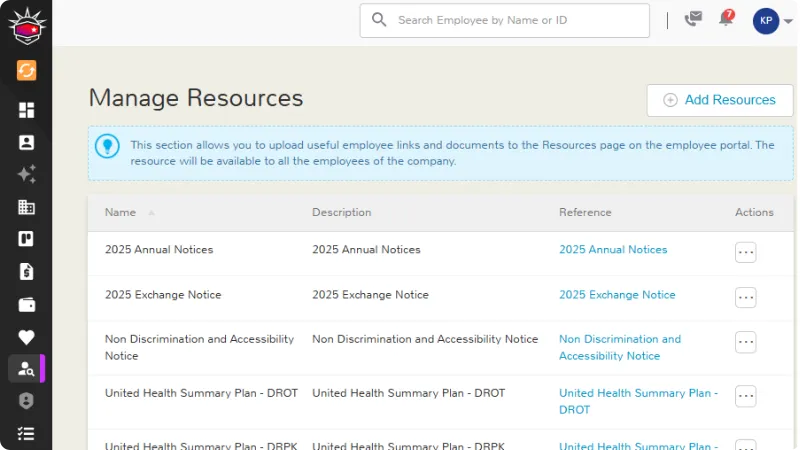Click United Health DROT description cell
This screenshot has width=800, height=450.
409,393
